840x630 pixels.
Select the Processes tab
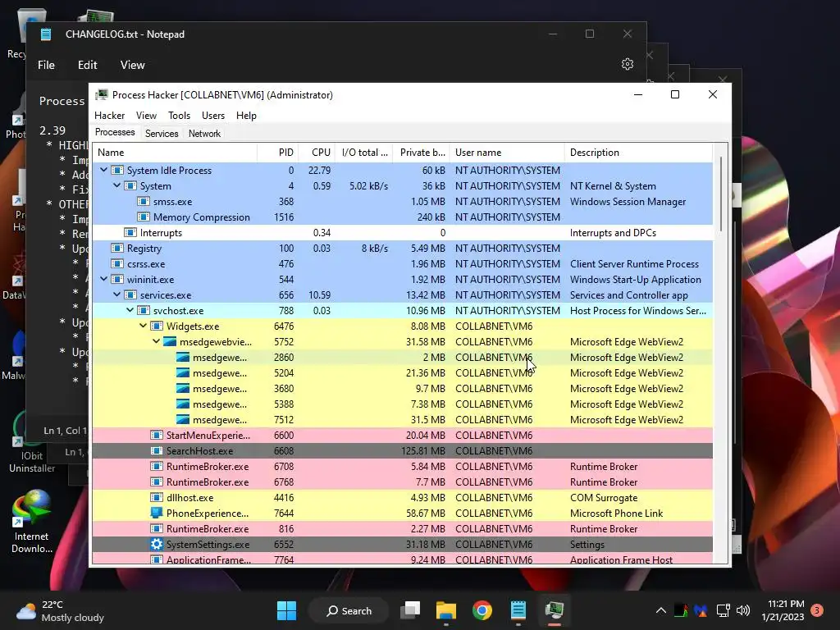coord(115,132)
